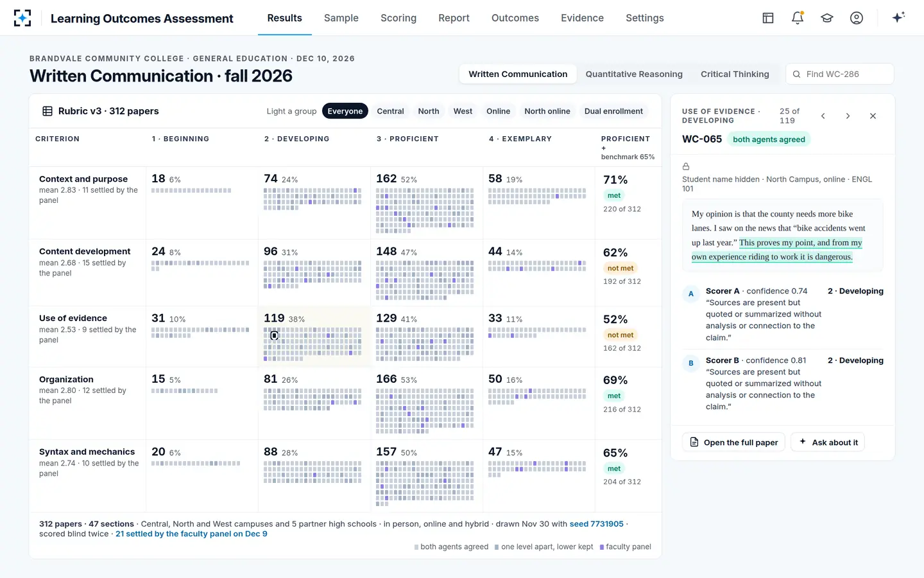Image resolution: width=924 pixels, height=578 pixels.
Task: Click the both agents agreed badge beside WC-065
Action: 769,139
